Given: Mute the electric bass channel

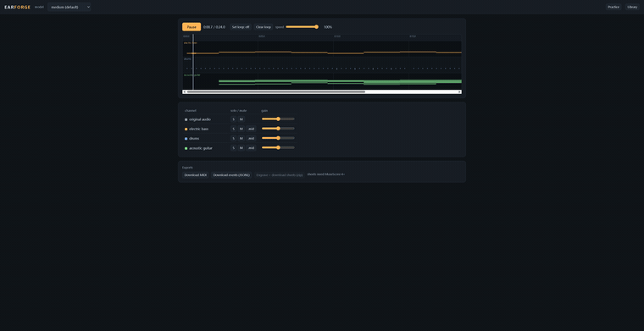Looking at the screenshot, I should coord(241,129).
